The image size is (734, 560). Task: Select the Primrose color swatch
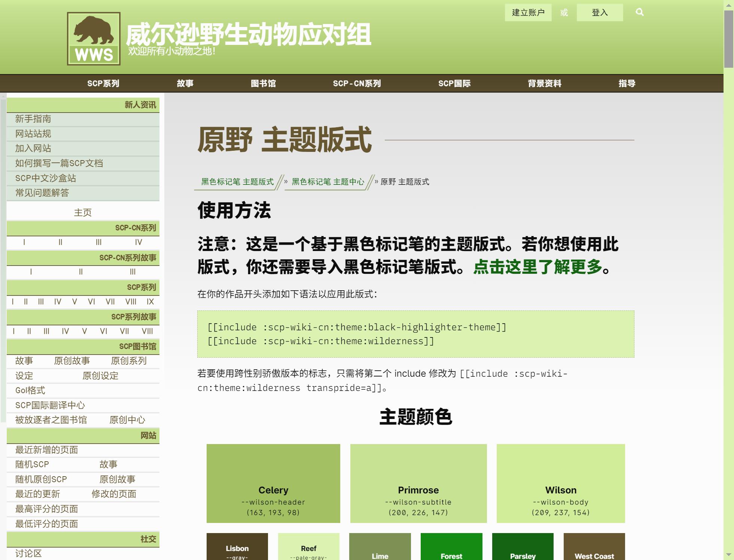(418, 483)
